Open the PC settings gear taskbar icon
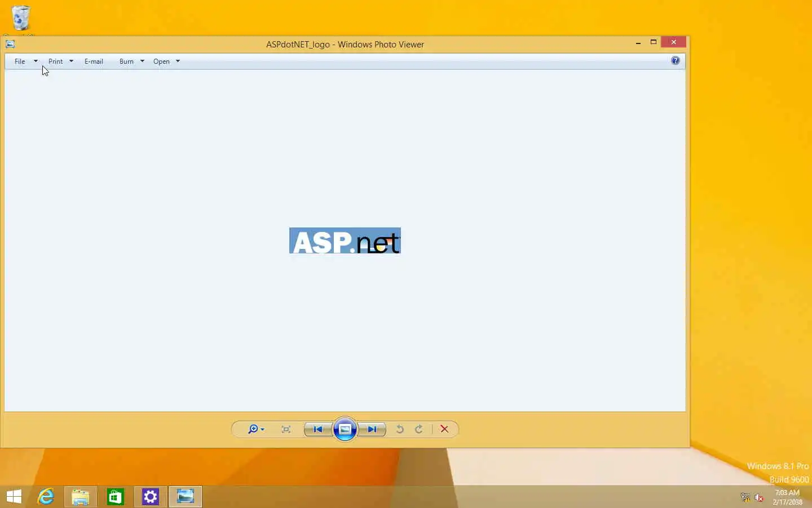 point(151,497)
